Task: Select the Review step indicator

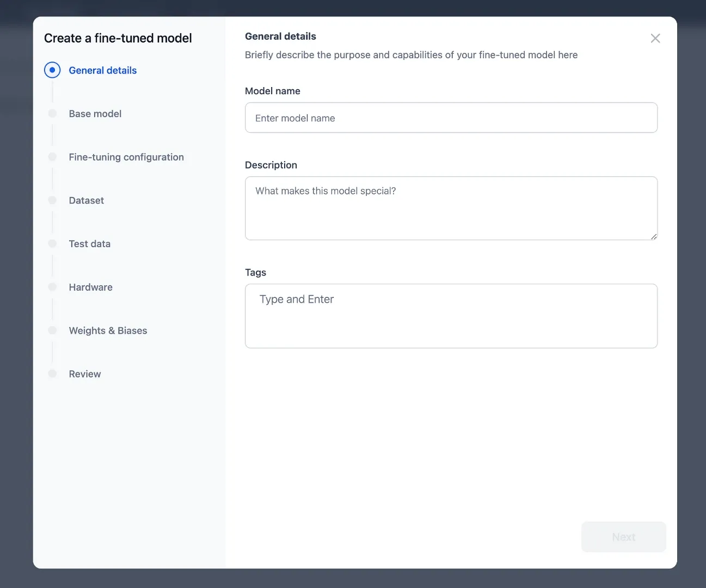Action: (52, 374)
